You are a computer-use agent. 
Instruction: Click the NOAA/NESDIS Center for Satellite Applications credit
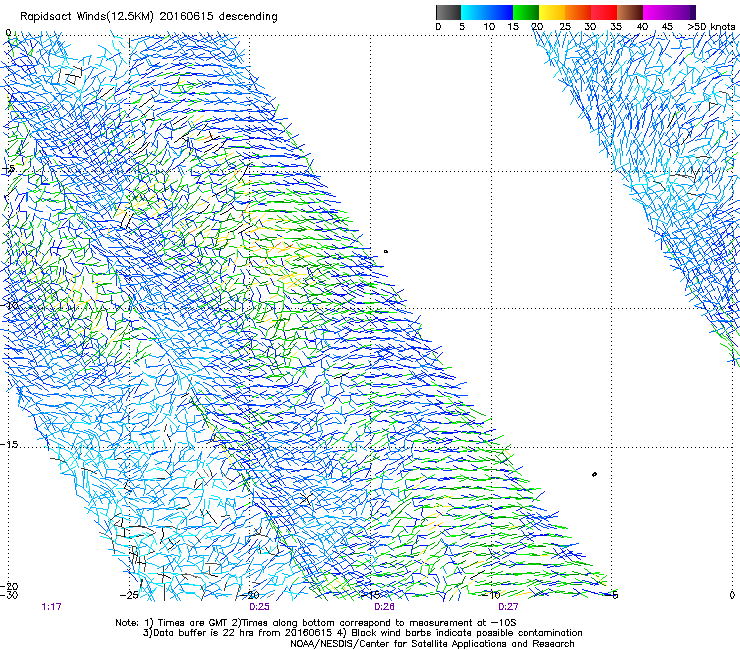pyautogui.click(x=432, y=644)
